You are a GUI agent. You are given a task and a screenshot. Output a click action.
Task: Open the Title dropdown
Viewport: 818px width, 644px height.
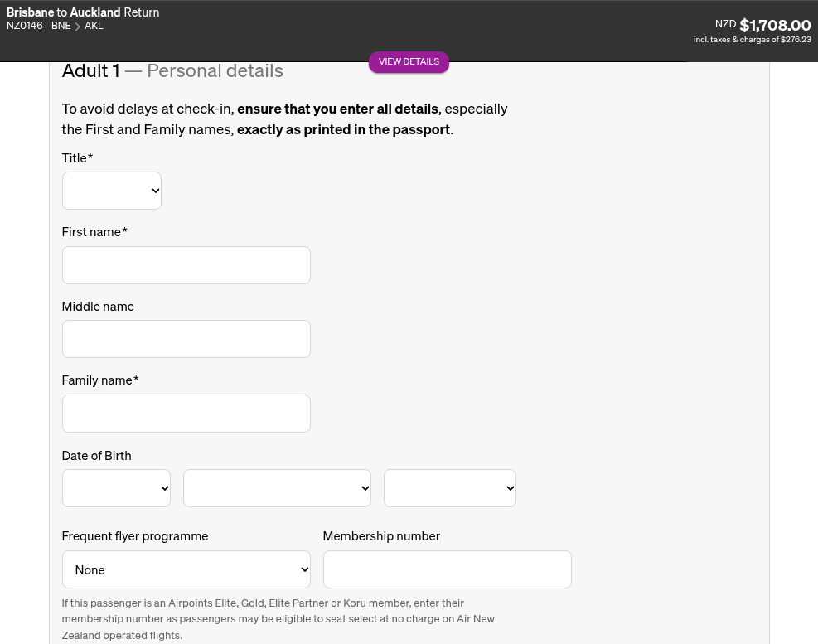pyautogui.click(x=112, y=191)
